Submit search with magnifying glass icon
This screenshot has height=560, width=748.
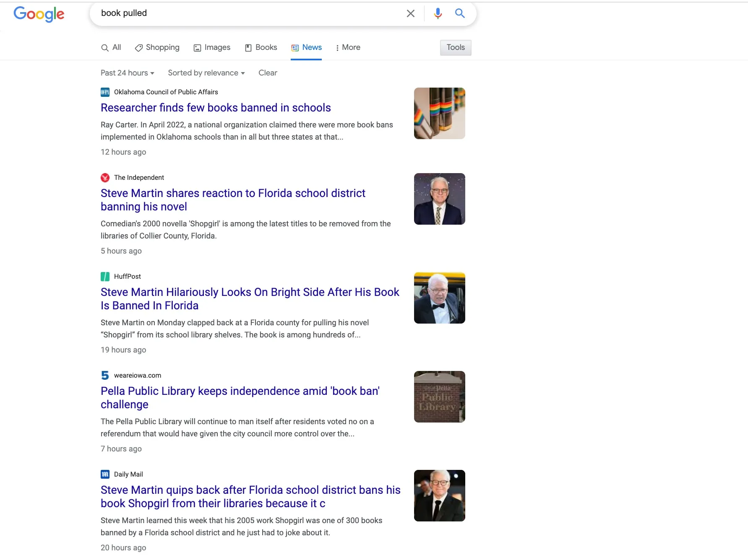tap(460, 13)
